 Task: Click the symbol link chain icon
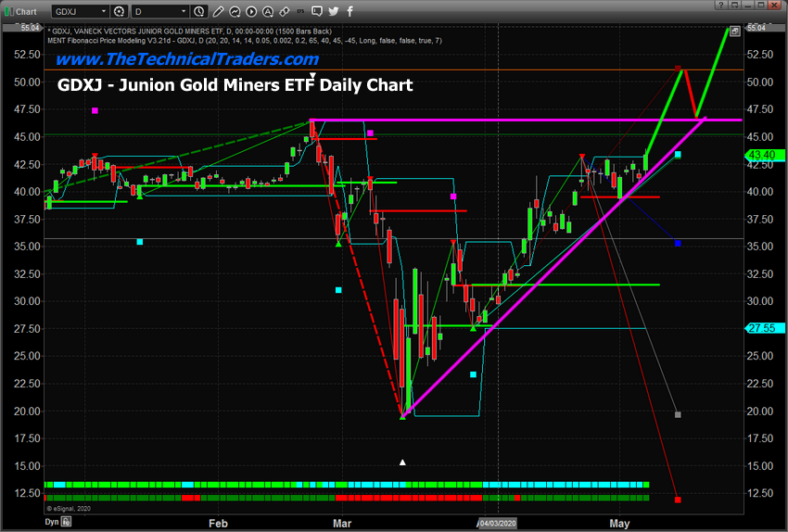click(285, 11)
